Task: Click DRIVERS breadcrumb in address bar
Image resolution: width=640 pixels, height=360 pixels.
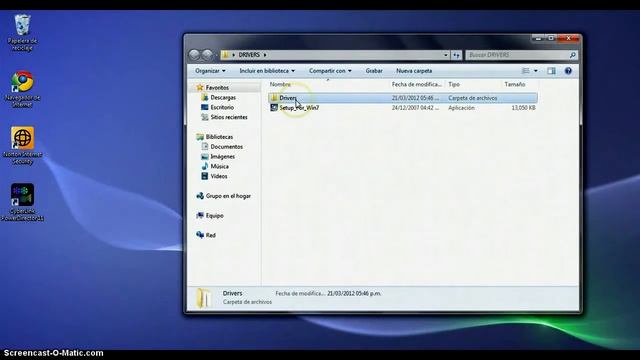Action: pos(249,55)
